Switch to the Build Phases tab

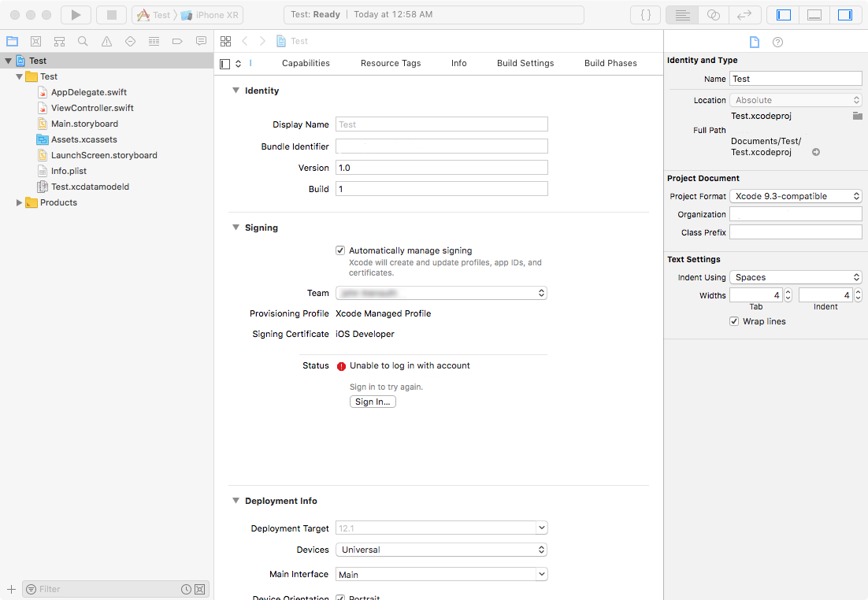point(610,63)
